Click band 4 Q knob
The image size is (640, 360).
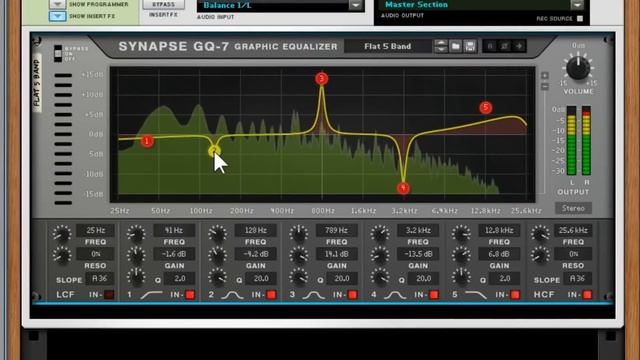pos(380,278)
